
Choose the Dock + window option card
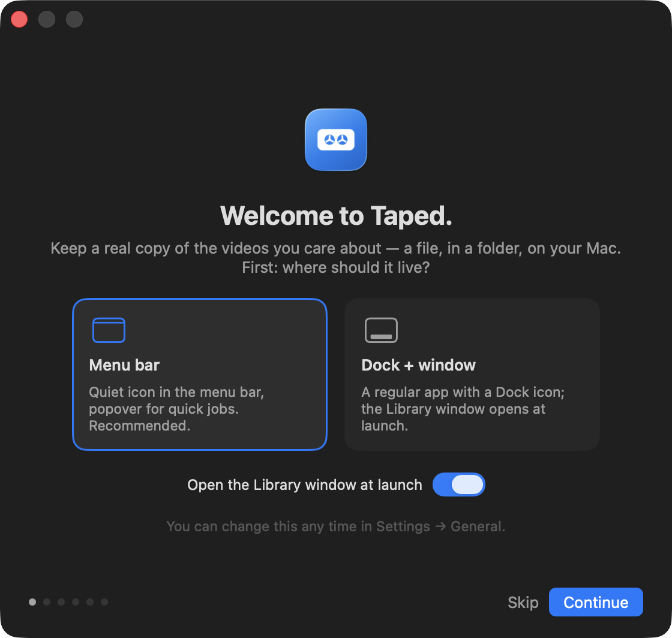[472, 374]
